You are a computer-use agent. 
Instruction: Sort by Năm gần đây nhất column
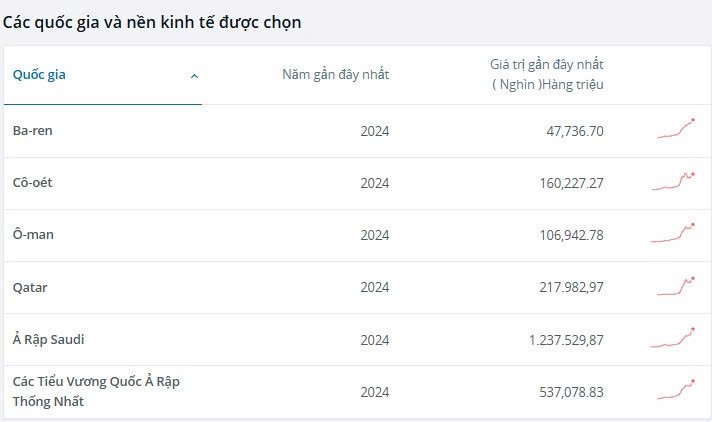tap(336, 74)
